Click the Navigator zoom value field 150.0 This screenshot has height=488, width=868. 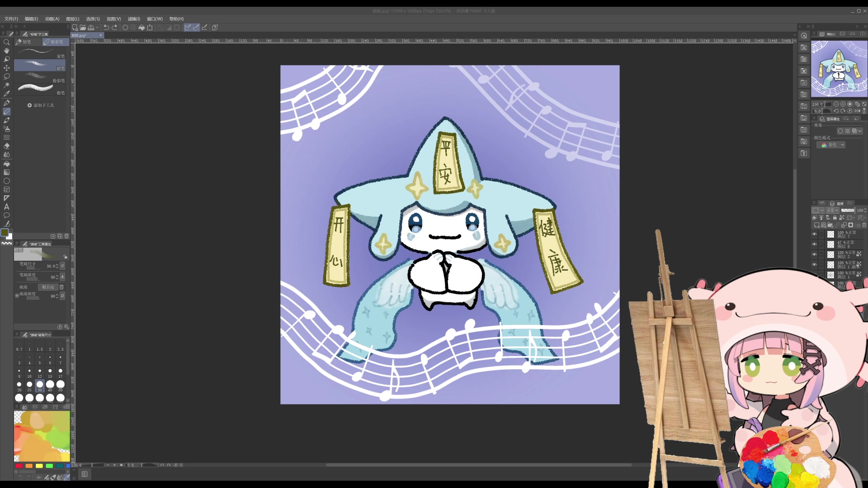coord(818,104)
